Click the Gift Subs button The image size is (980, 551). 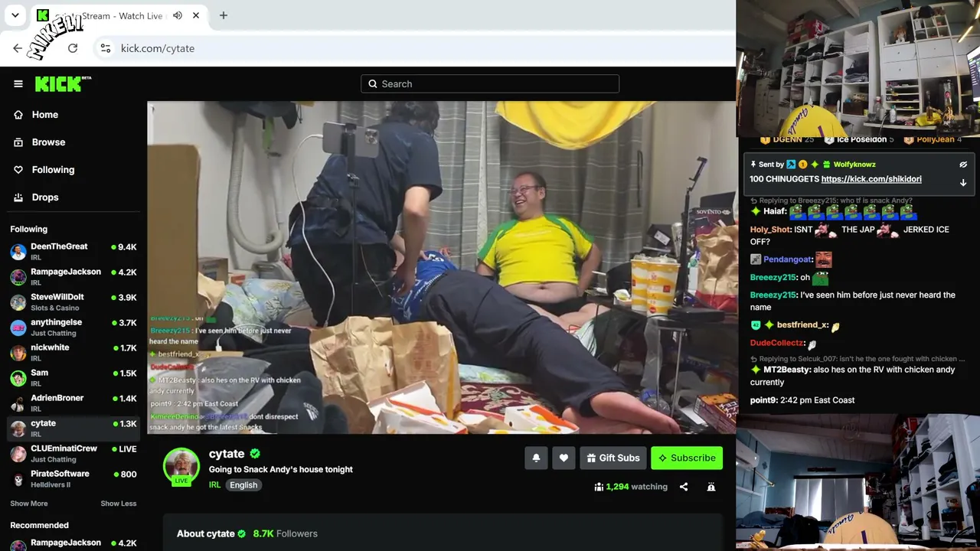pyautogui.click(x=613, y=458)
